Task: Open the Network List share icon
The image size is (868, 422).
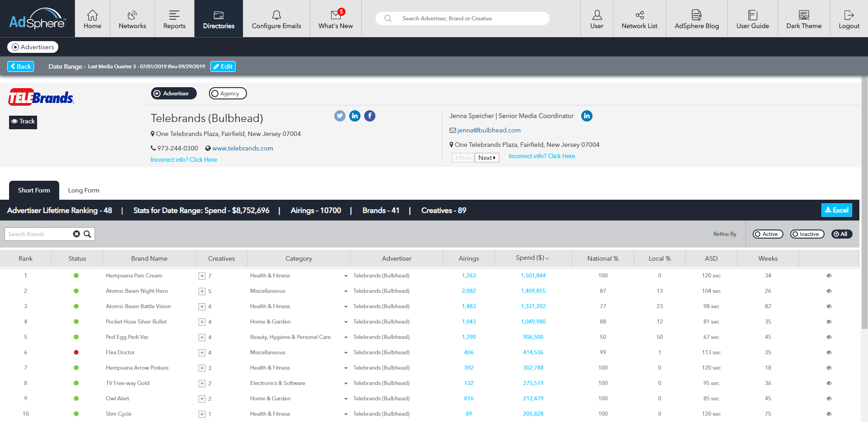Action: [640, 15]
